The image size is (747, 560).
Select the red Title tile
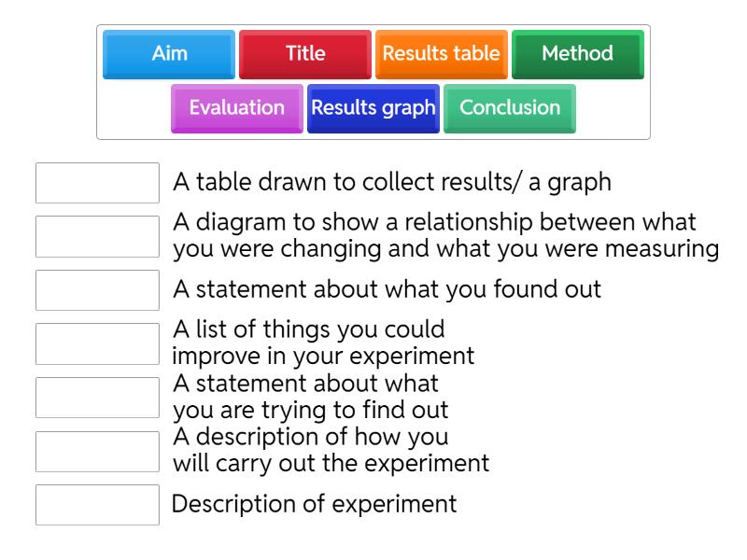click(x=305, y=54)
